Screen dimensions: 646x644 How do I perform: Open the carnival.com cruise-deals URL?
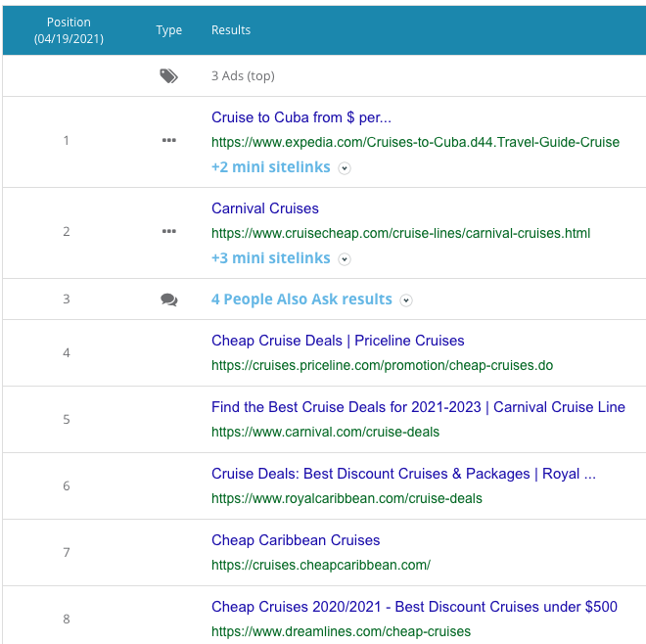click(326, 432)
